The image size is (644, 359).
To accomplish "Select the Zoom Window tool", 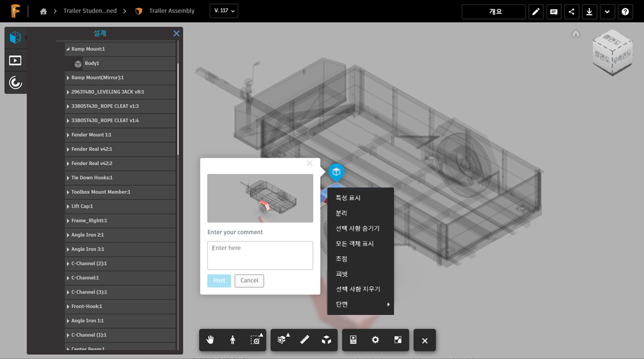I will coord(256,339).
